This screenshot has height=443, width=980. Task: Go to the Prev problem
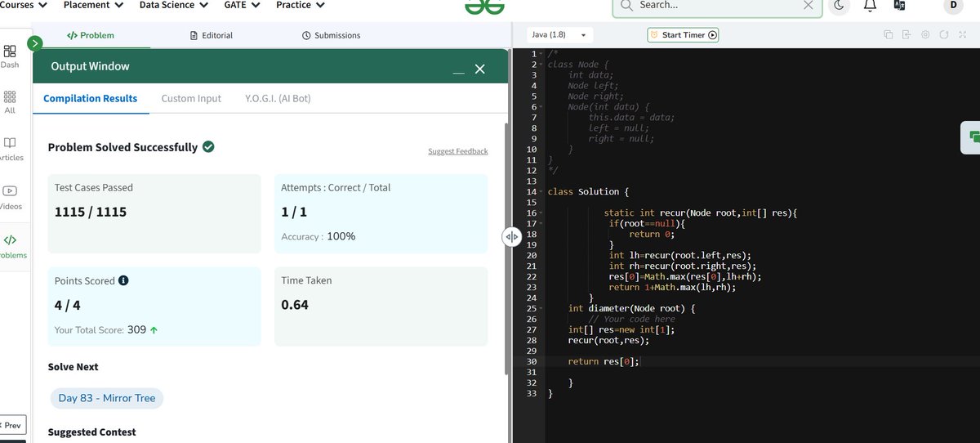click(x=13, y=425)
